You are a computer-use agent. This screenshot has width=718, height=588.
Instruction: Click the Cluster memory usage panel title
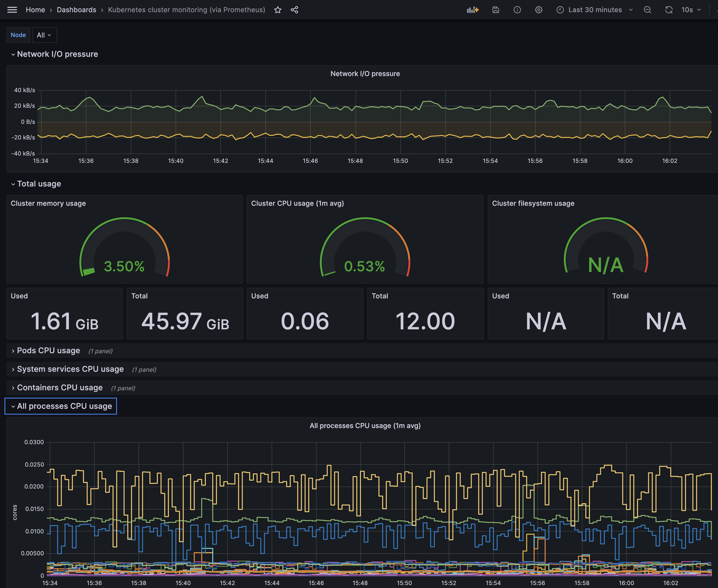[48, 203]
